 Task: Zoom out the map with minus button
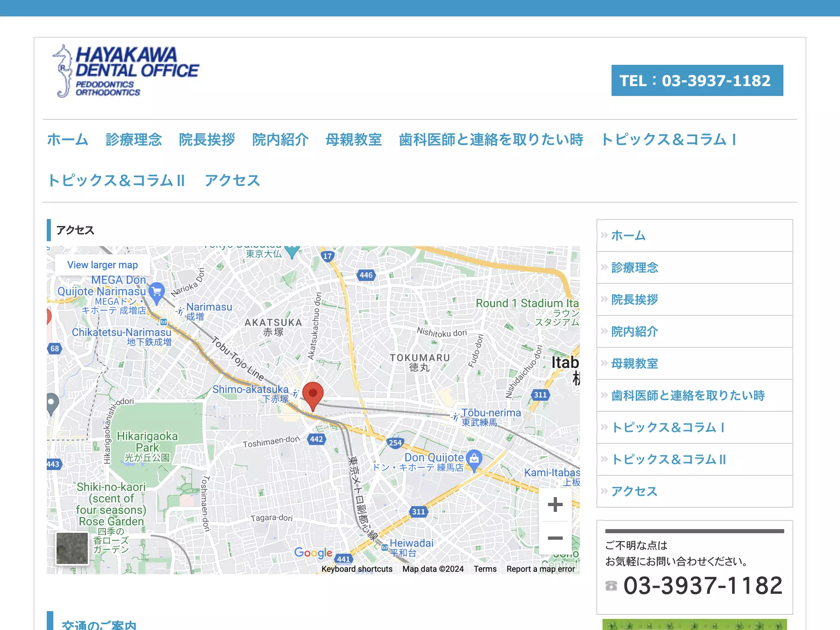pyautogui.click(x=555, y=538)
